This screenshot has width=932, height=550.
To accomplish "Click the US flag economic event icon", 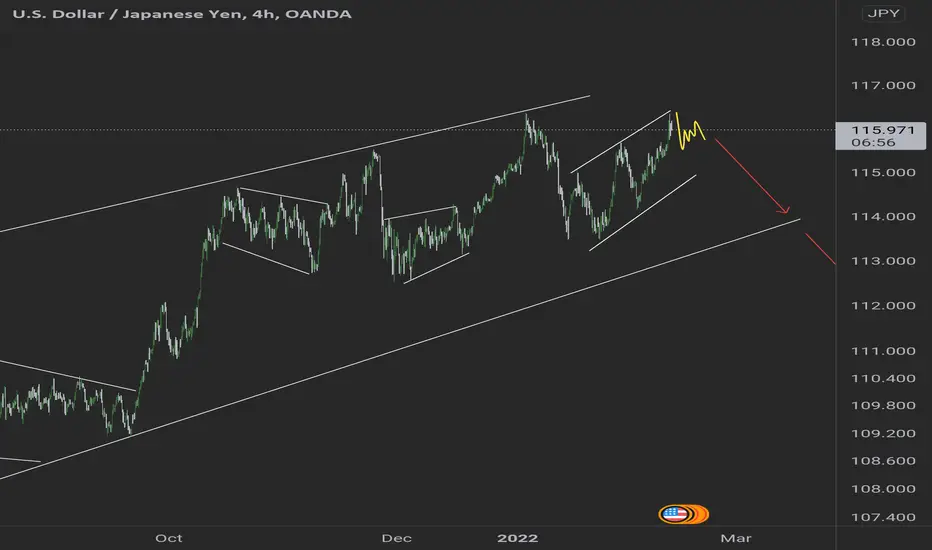I will point(673,514).
